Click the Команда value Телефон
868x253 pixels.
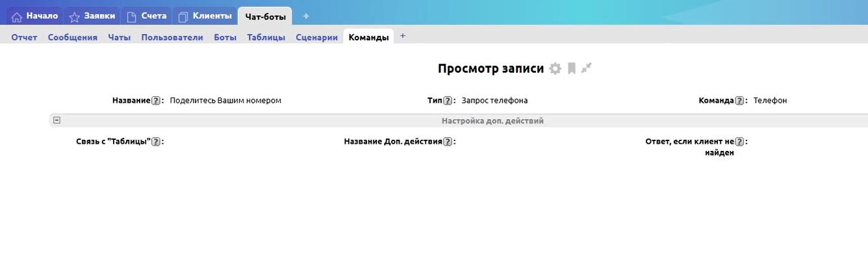[x=770, y=101]
